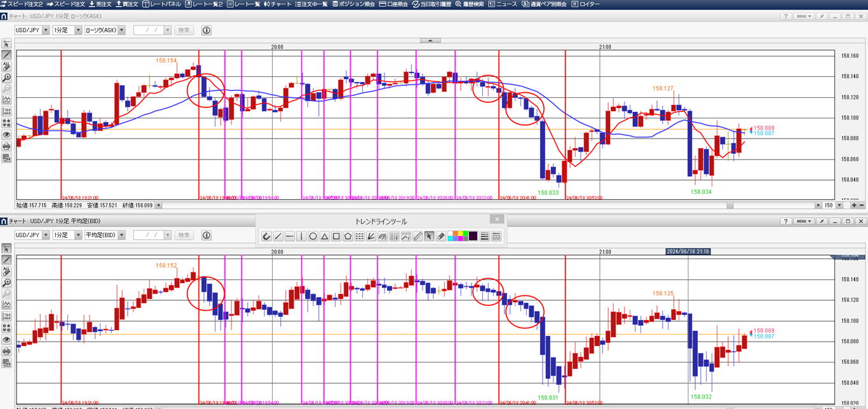Select the eraser tool in trendline toolbar
The width and height of the screenshot is (868, 409).
441,236
